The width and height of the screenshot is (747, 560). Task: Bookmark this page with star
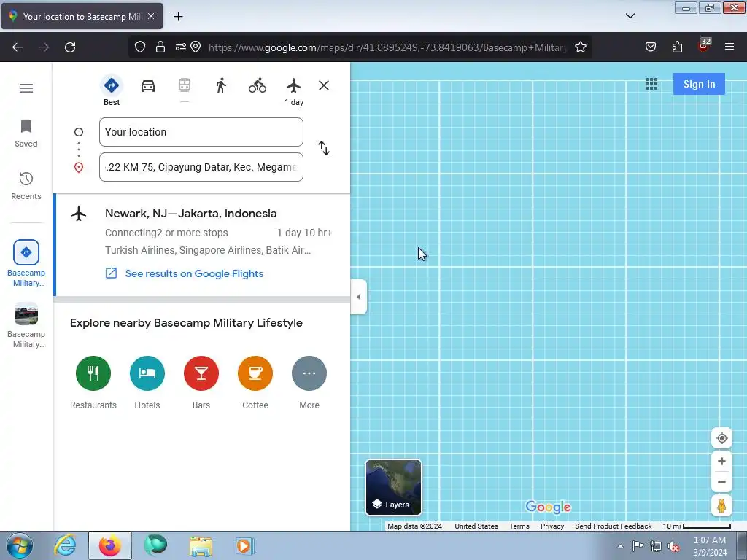pos(580,47)
